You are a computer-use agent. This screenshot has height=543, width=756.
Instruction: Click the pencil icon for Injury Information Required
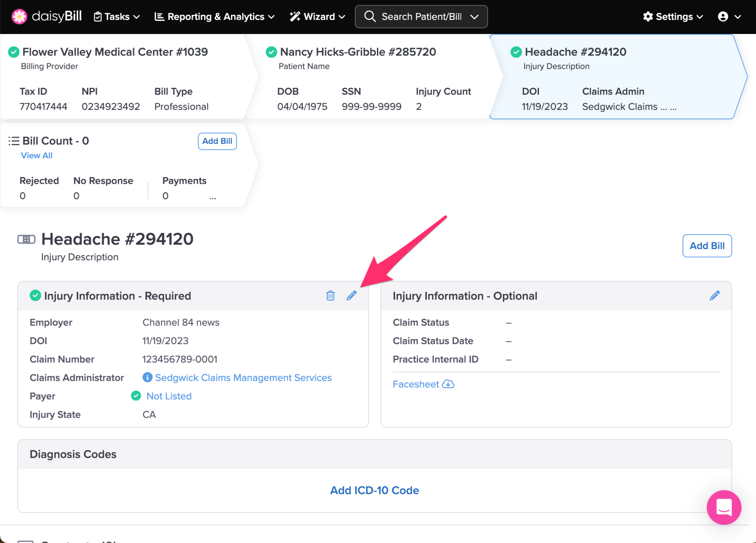[351, 295]
